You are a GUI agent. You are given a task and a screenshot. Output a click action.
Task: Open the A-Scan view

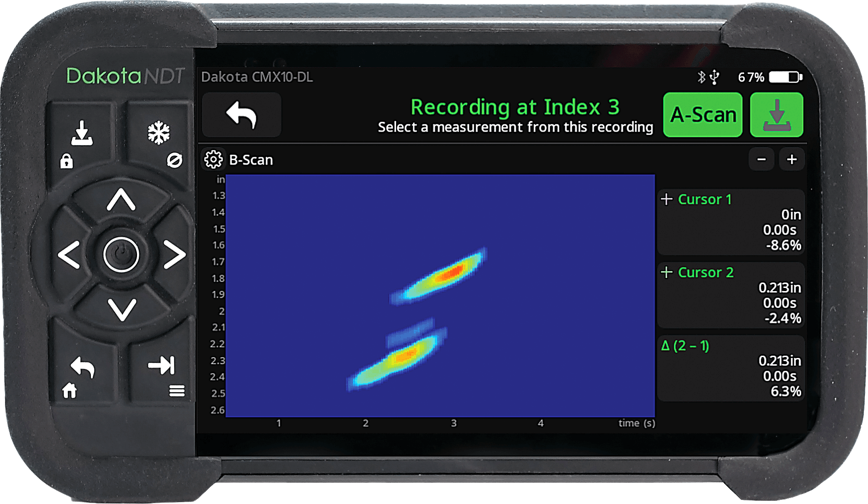pyautogui.click(x=703, y=115)
